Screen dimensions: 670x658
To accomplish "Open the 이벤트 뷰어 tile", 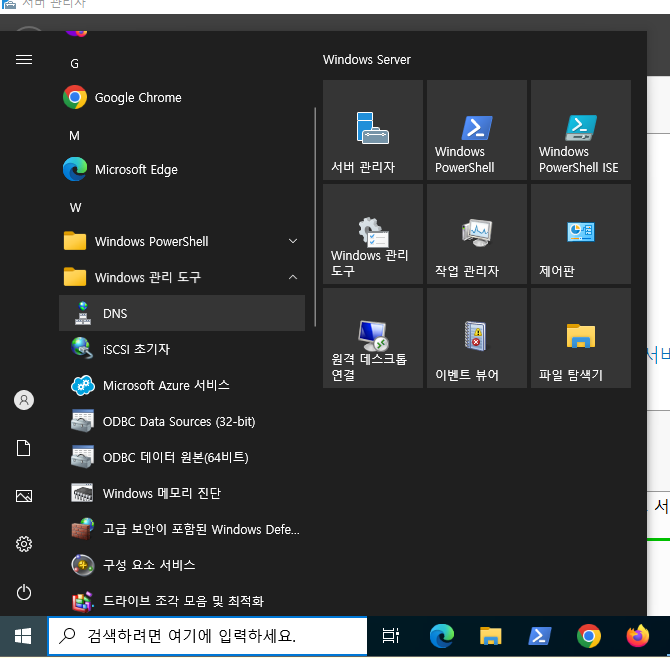I will [x=476, y=338].
